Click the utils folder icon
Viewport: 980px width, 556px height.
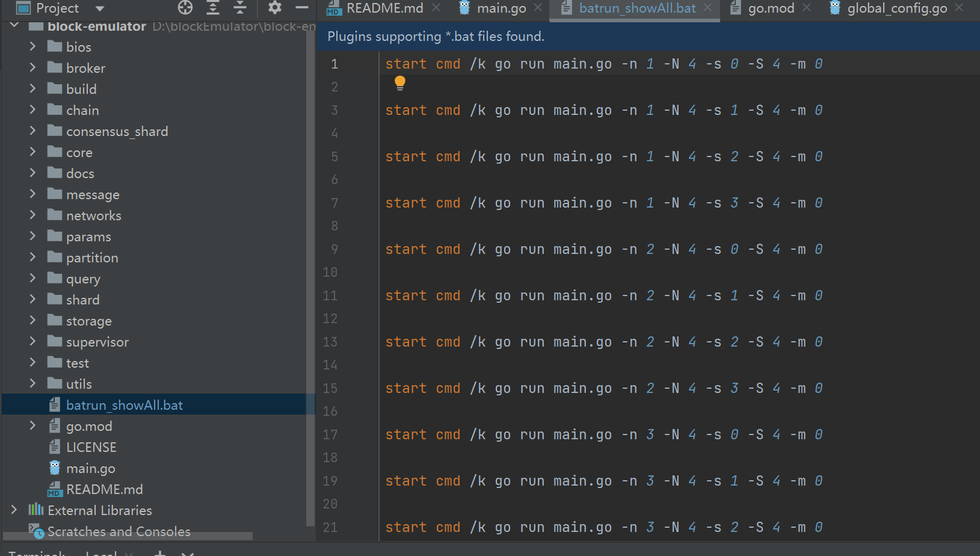[55, 383]
